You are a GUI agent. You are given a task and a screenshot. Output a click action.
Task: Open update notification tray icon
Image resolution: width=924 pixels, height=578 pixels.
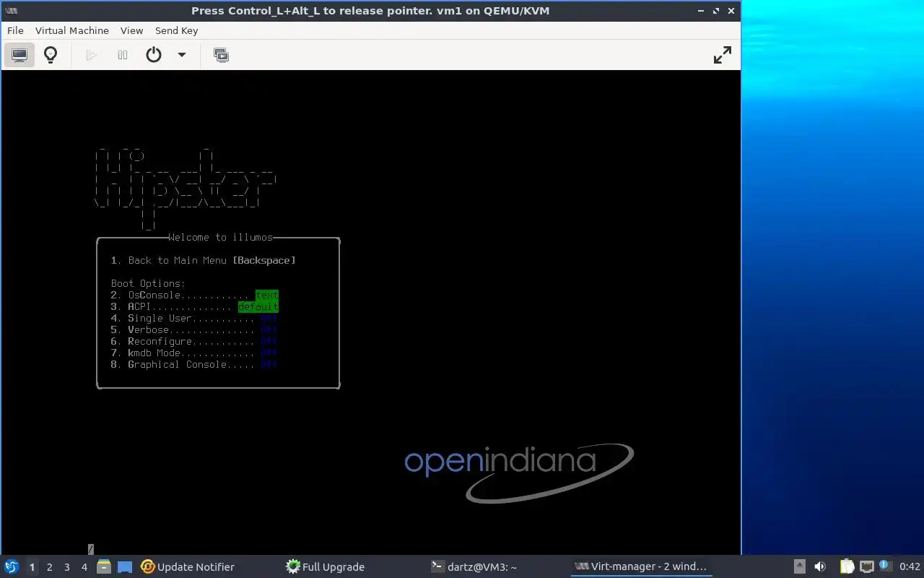(885, 566)
